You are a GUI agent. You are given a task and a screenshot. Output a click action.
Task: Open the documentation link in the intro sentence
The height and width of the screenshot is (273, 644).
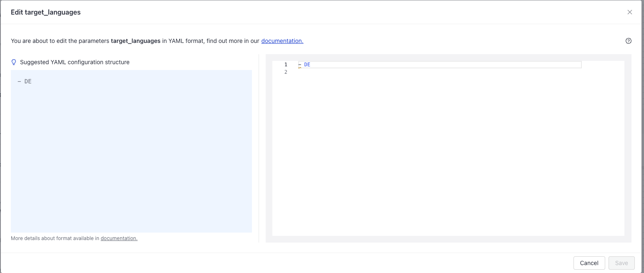coord(282,40)
